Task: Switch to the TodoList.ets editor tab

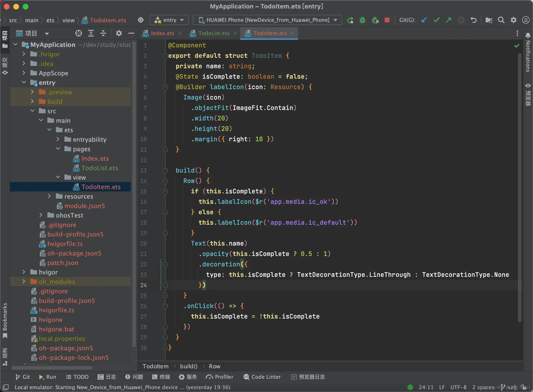Action: [x=213, y=33]
